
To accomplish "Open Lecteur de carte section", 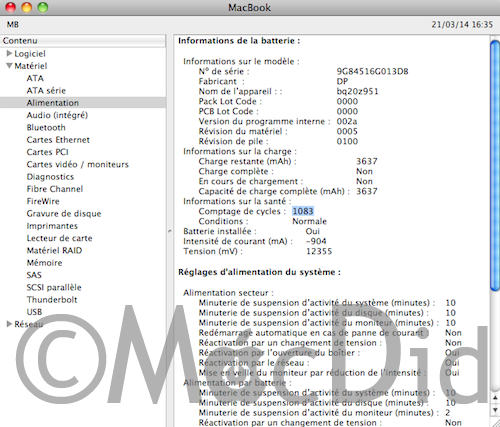I will click(x=59, y=238).
